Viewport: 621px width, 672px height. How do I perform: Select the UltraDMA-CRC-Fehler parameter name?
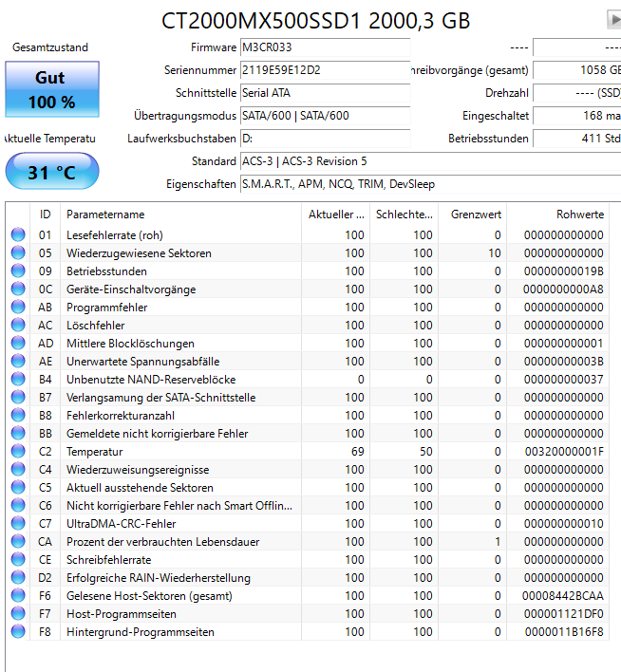pyautogui.click(x=122, y=524)
